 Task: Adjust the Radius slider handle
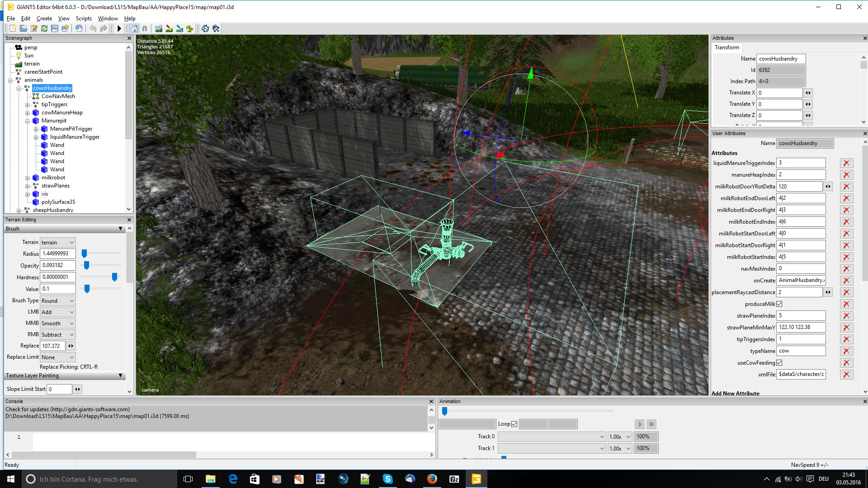(x=84, y=253)
